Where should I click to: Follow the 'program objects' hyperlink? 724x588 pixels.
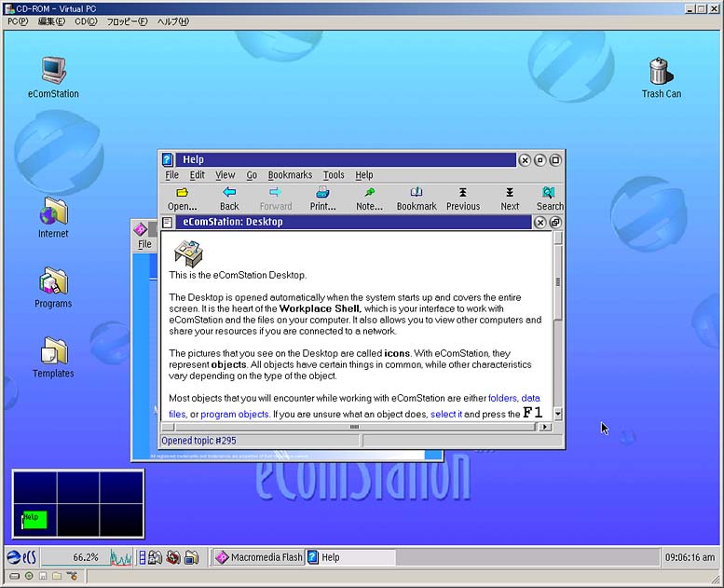click(235, 415)
